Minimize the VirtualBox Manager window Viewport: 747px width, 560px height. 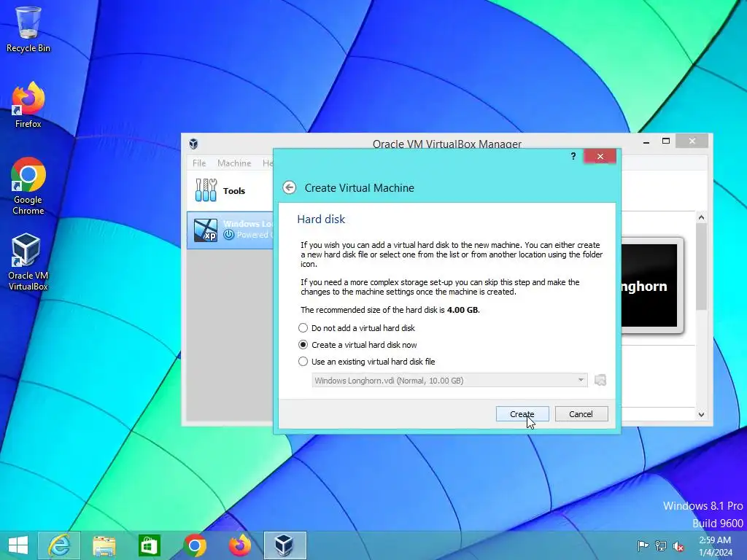click(x=646, y=141)
